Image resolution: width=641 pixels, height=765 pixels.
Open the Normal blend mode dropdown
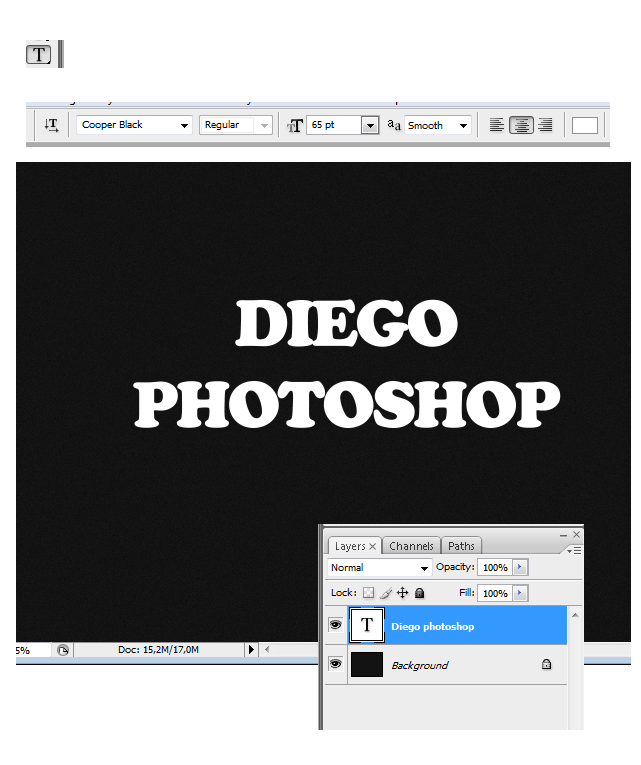pyautogui.click(x=380, y=567)
